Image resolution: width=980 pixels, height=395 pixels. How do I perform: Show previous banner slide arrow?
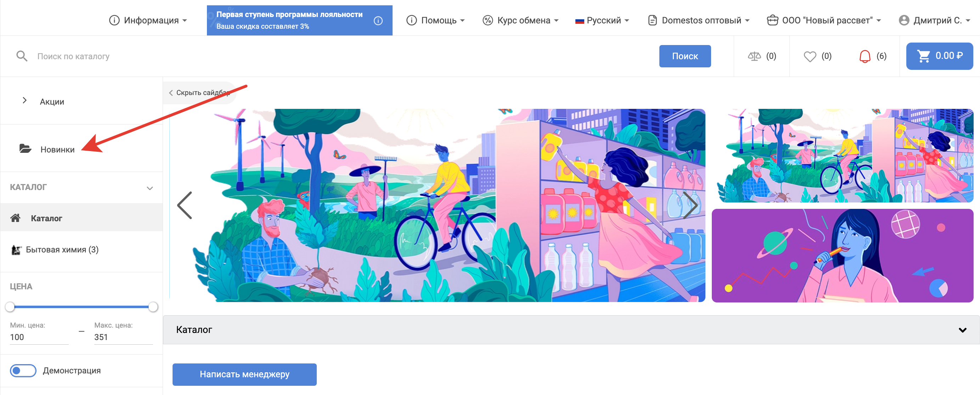(185, 205)
